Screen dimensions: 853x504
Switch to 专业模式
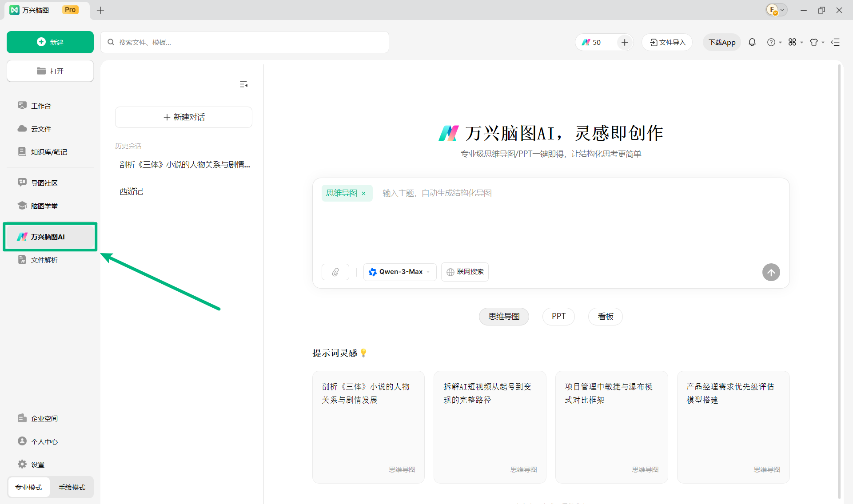point(28,487)
